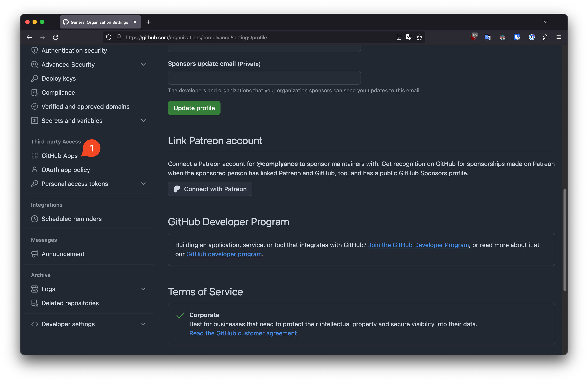Click the Announcement megaphone icon
This screenshot has height=382, width=588.
point(35,254)
